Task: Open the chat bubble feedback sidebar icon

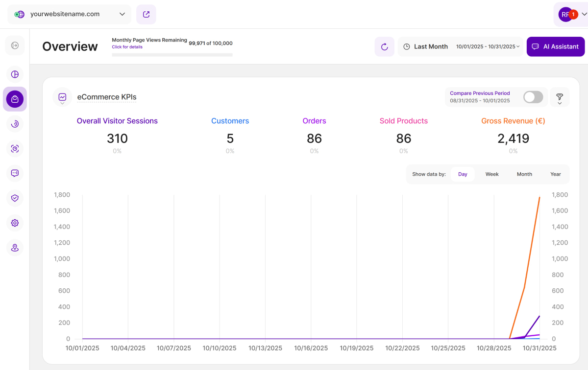Action: 15,173
